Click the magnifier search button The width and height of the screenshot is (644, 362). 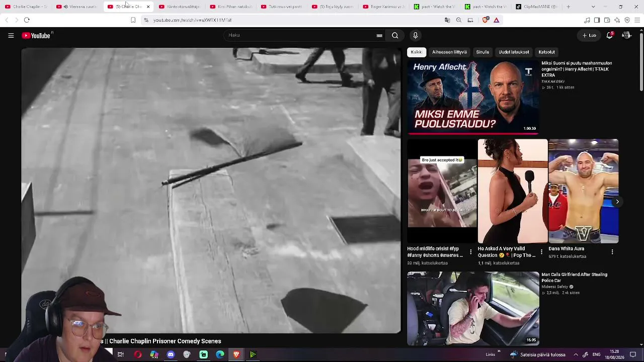pos(395,35)
